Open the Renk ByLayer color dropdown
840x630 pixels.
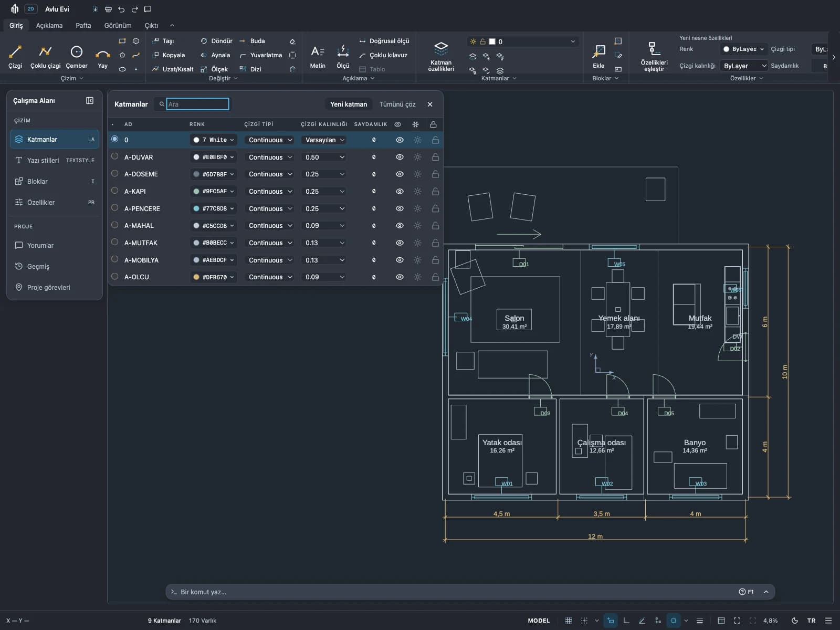click(x=743, y=49)
